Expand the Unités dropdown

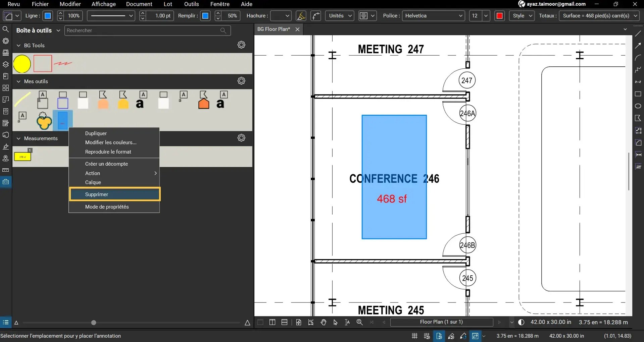pos(339,16)
